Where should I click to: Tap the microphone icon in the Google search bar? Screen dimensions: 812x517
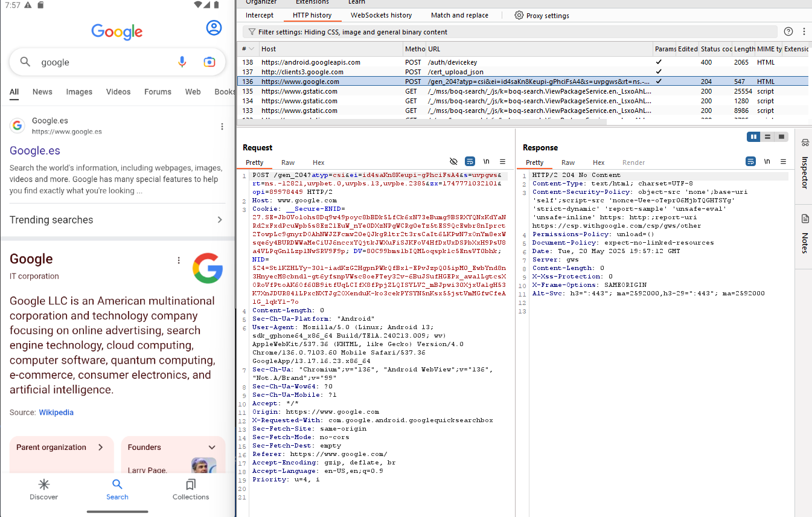click(182, 62)
